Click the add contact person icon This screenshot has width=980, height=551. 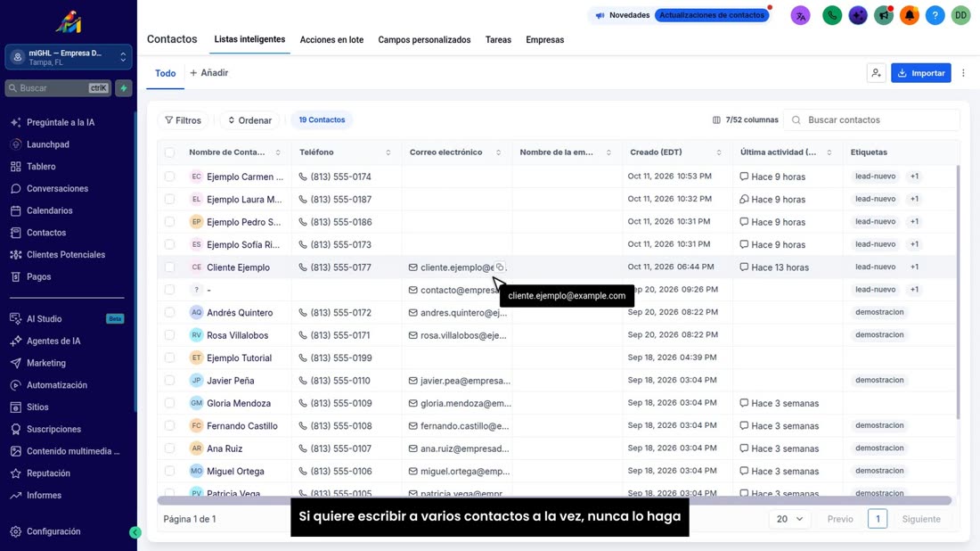click(x=877, y=73)
